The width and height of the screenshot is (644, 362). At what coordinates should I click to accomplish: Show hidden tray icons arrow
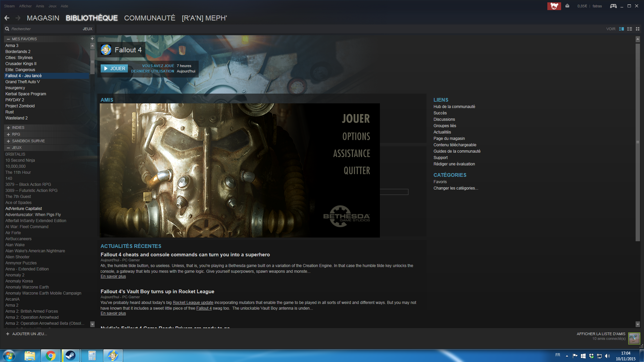567,356
